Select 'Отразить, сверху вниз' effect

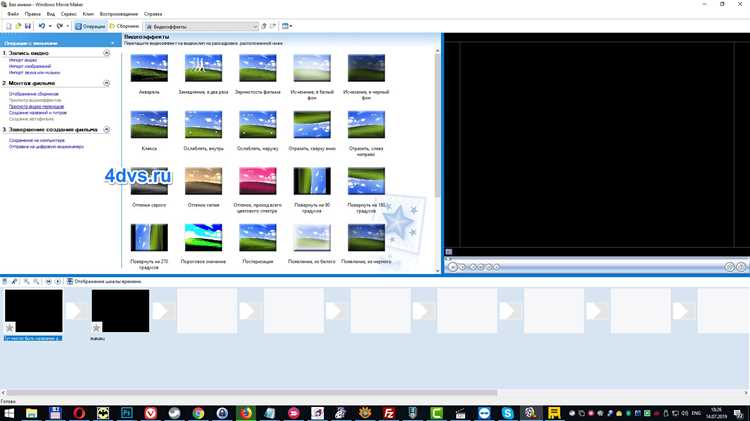(x=312, y=124)
